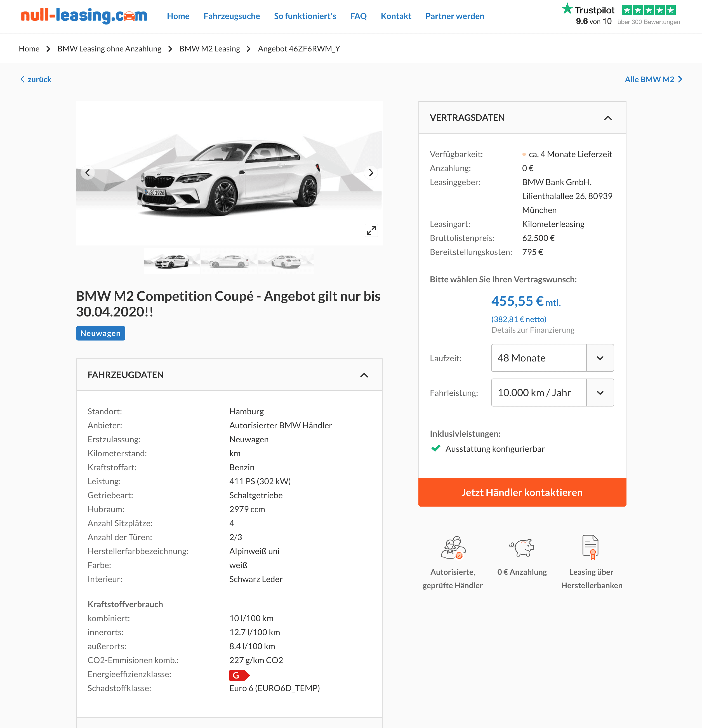The image size is (702, 728).
Task: Show the previous car image
Action: [x=88, y=173]
